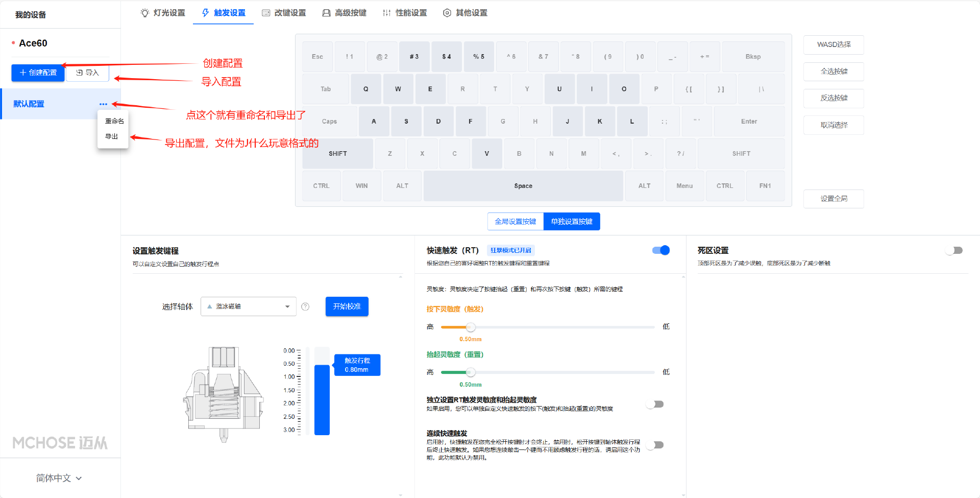Select the L key on virtual keyboard

click(x=632, y=121)
